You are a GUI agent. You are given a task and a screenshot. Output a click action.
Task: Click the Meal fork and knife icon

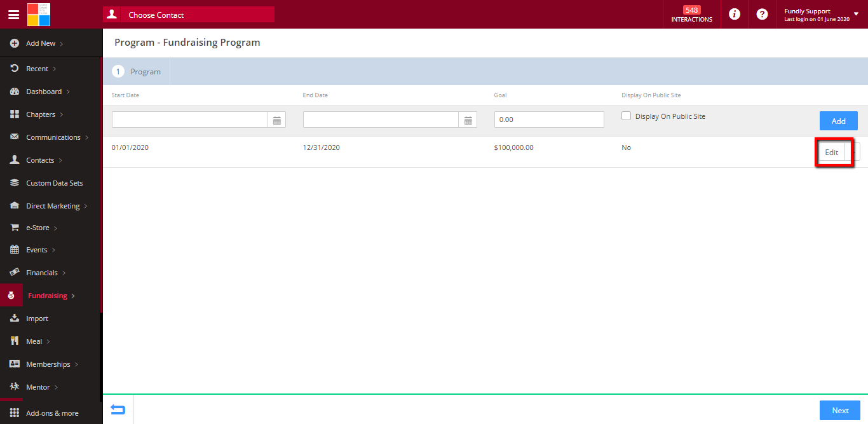[x=15, y=341]
